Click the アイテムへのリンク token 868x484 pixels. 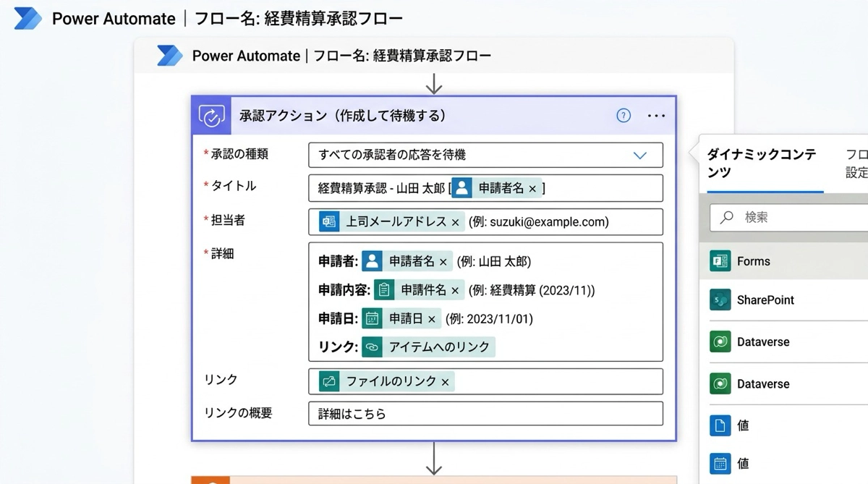[438, 347]
